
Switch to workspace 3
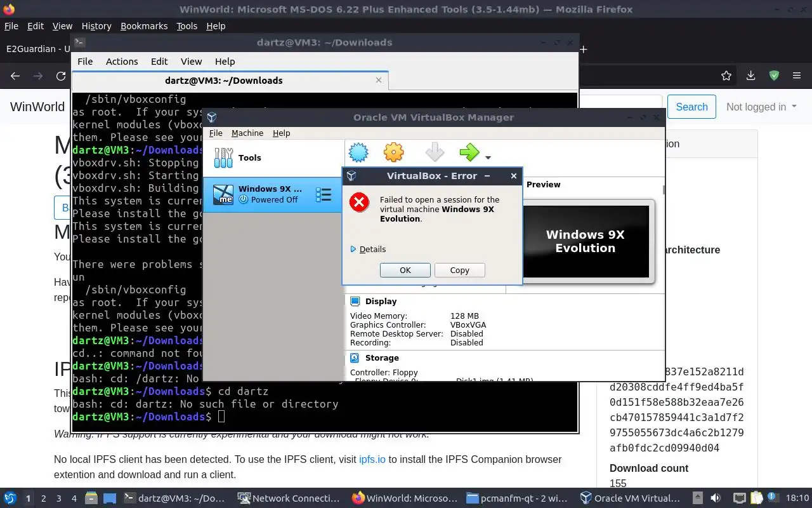coord(58,498)
